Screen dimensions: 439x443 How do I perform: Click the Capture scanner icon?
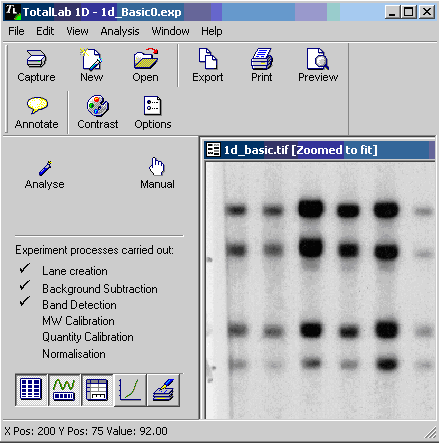(36, 59)
